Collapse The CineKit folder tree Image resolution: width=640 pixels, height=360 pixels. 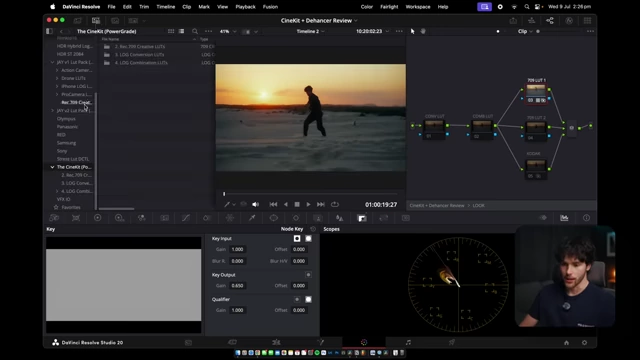[x=52, y=167]
